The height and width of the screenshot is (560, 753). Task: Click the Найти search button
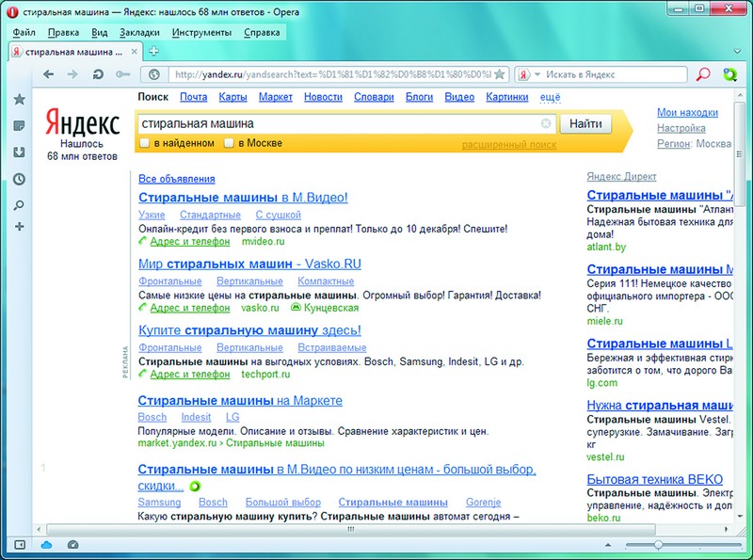click(585, 123)
